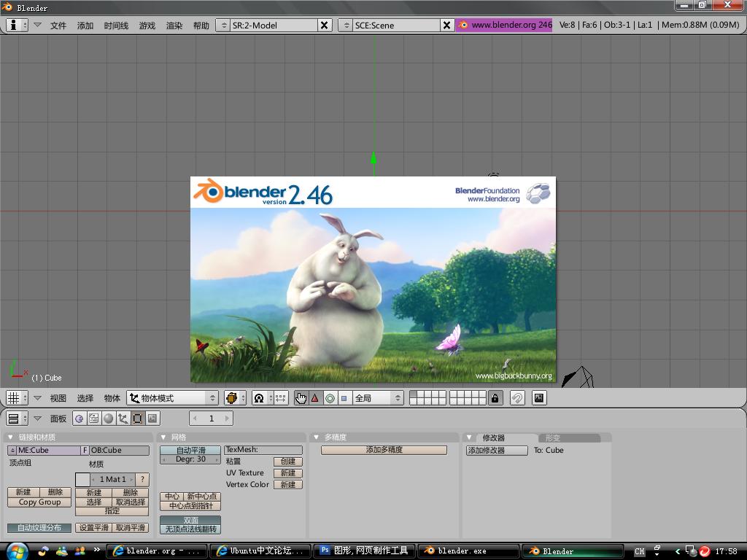Delete the SCE:Scene scene with X
The width and height of the screenshot is (747, 560).
click(x=446, y=26)
